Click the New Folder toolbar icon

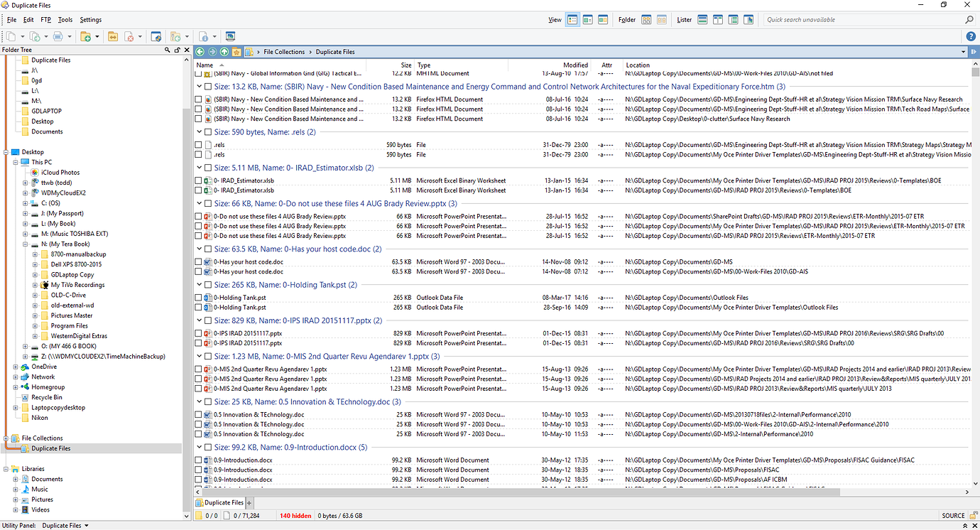85,36
